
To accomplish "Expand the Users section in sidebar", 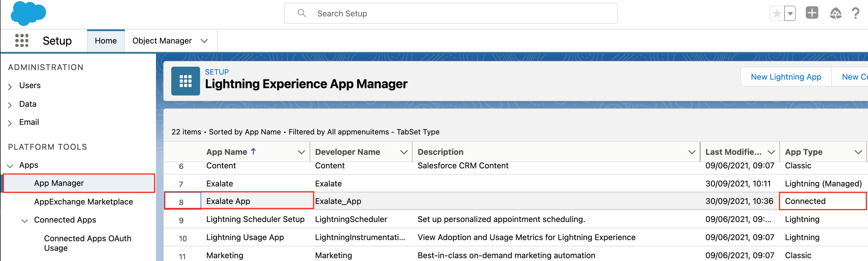I will pyautogui.click(x=10, y=86).
